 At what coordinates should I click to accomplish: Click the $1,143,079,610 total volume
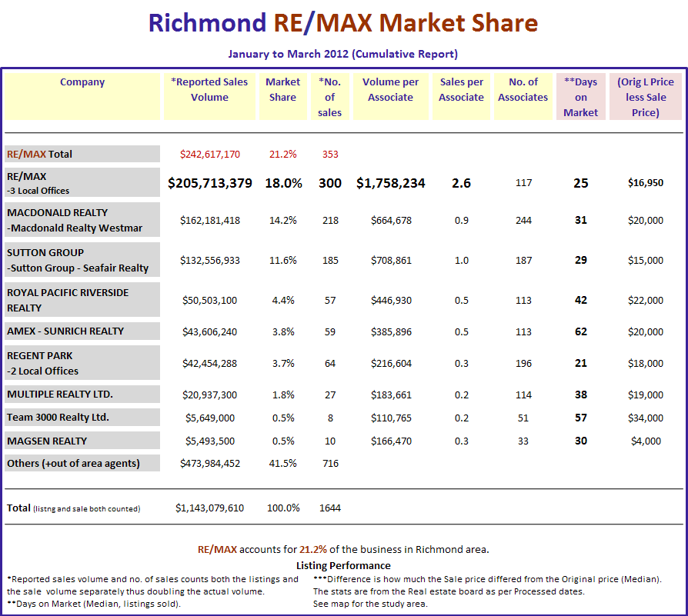[210, 508]
